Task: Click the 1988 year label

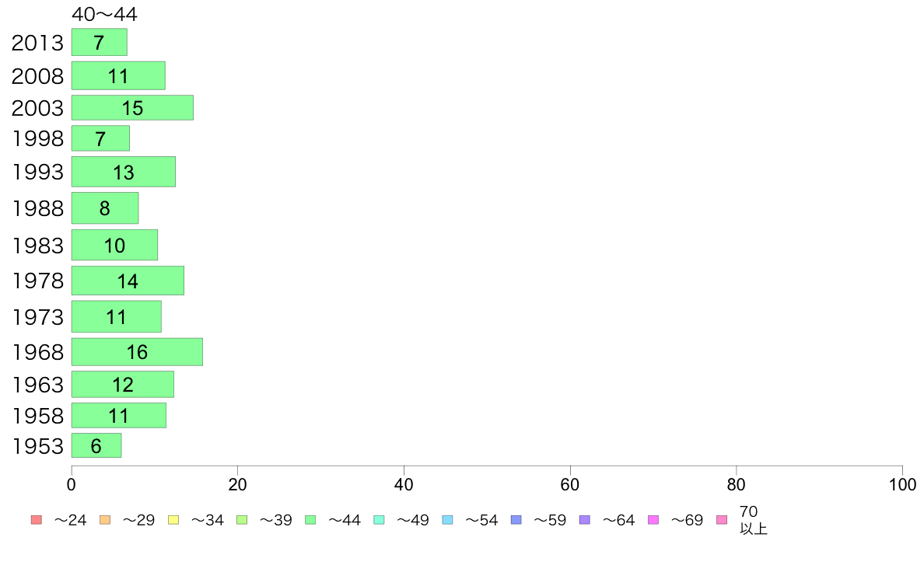Action: pos(37,208)
